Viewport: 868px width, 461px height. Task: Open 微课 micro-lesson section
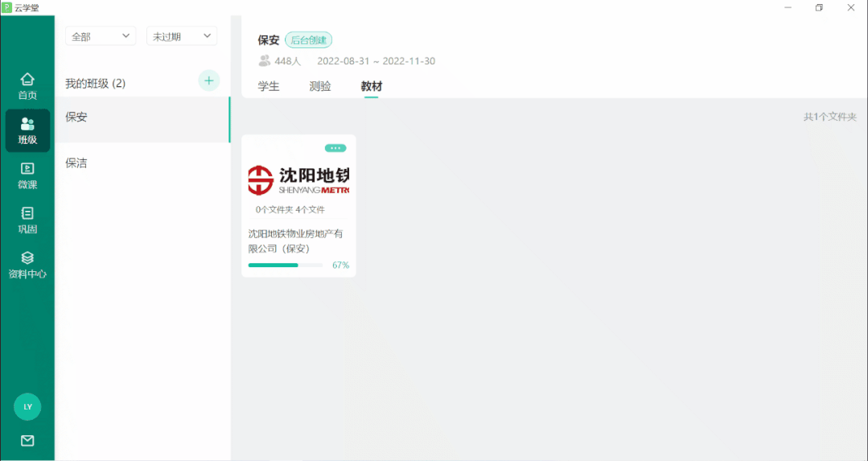click(27, 176)
